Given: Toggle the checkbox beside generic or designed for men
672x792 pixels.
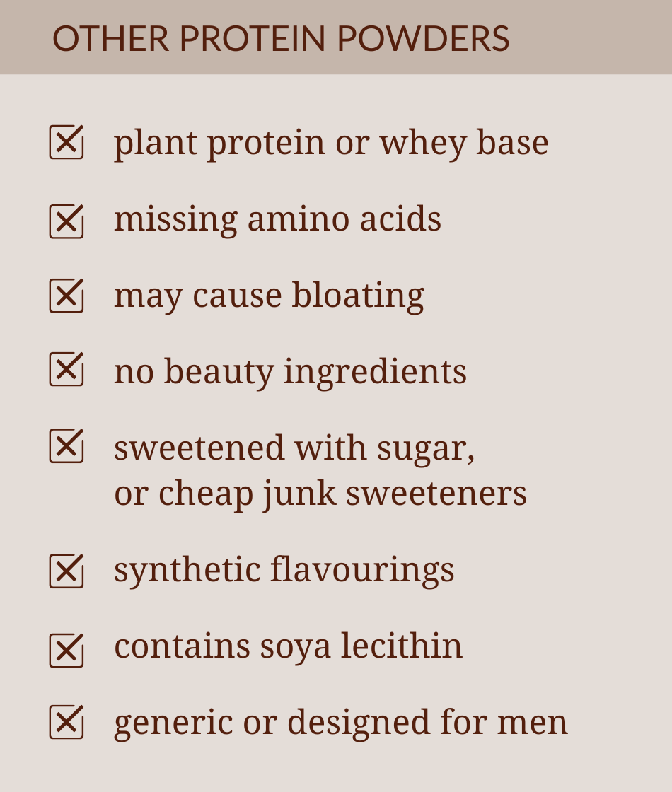Looking at the screenshot, I should pos(66,722).
